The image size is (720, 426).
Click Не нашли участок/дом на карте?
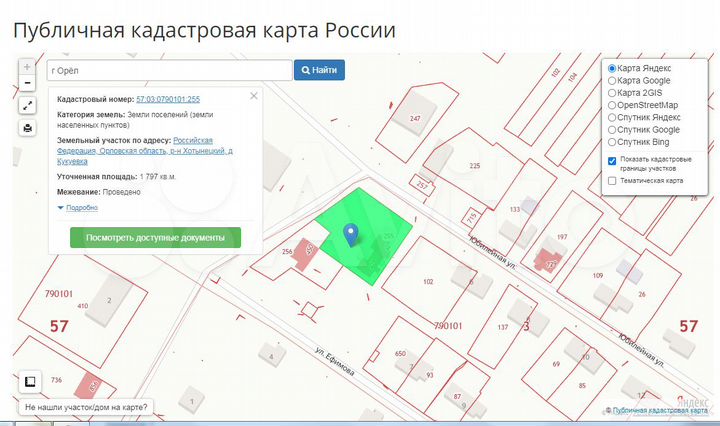[86, 407]
